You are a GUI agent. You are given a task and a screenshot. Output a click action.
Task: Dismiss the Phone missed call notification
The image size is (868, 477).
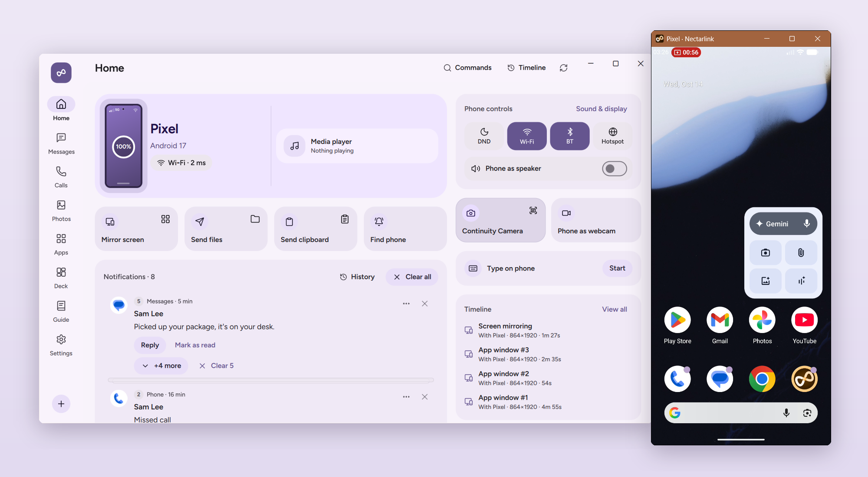click(x=425, y=397)
